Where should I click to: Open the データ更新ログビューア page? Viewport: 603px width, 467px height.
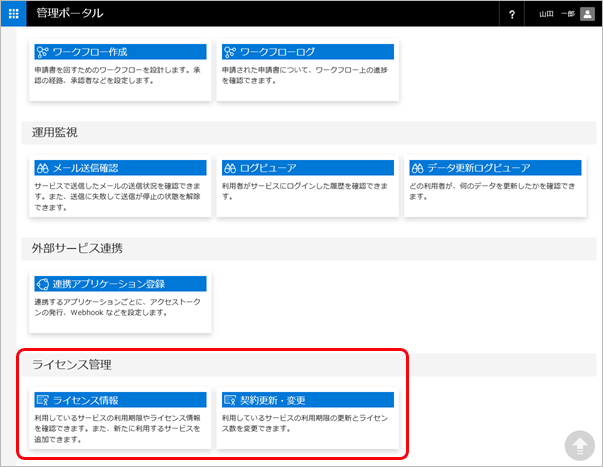coord(479,168)
